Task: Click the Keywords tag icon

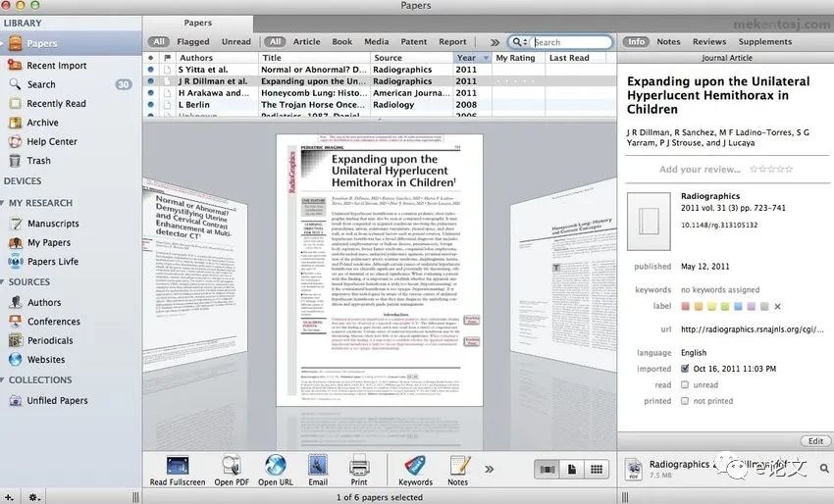Action: point(415,467)
